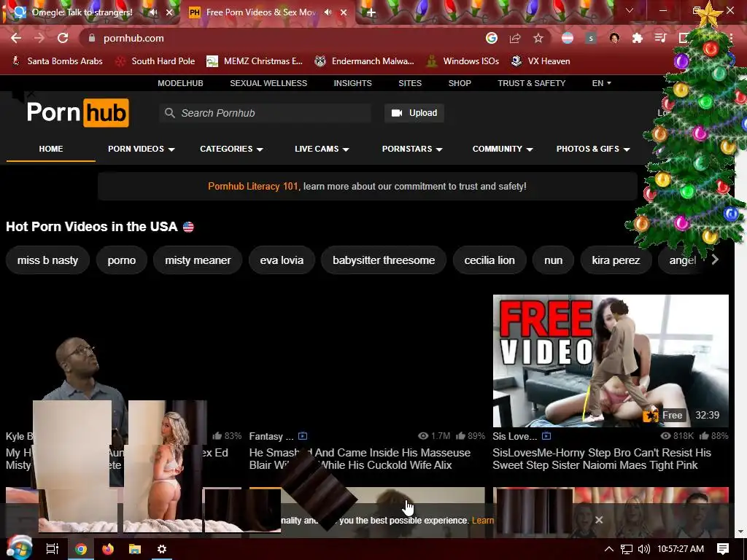Select the 'cecilia lion' tag pill
This screenshot has height=560, width=747.
(489, 260)
